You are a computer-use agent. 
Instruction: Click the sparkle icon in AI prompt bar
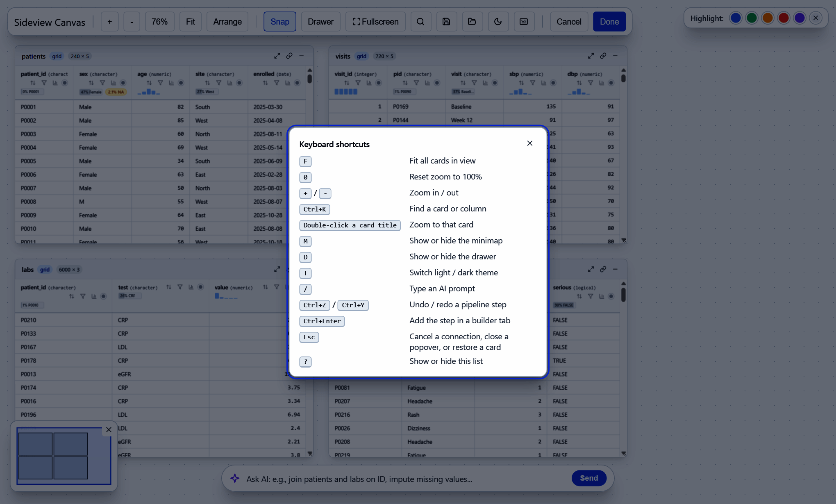click(235, 478)
